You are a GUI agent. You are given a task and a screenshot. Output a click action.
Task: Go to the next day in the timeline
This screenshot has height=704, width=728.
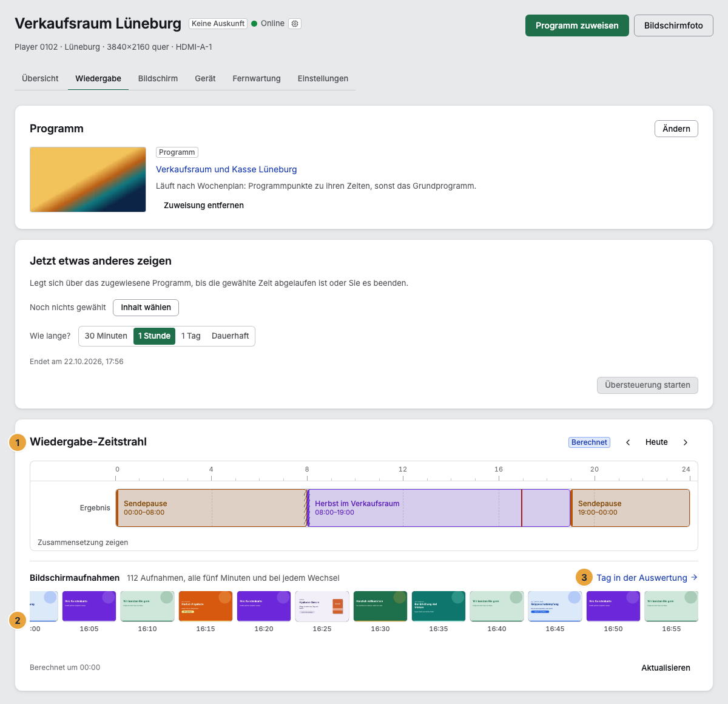686,442
